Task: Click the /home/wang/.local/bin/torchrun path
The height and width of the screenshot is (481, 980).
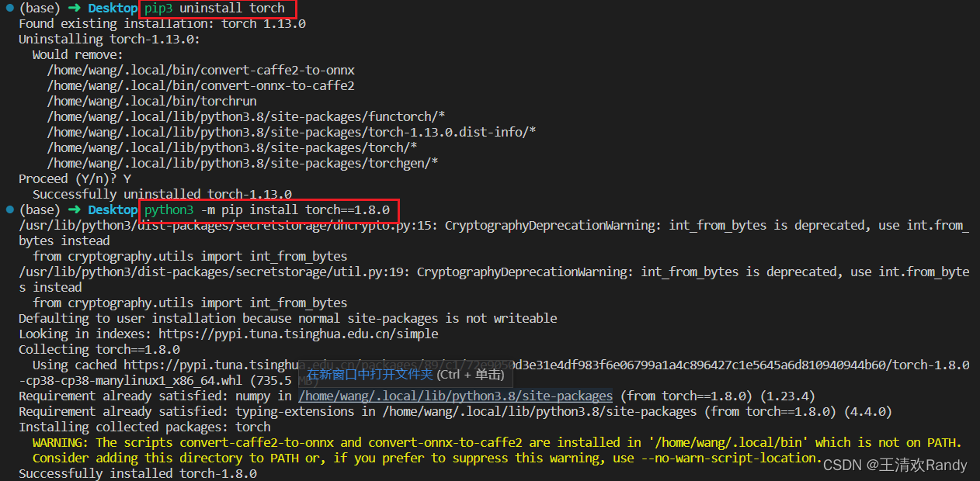Action: click(x=151, y=101)
